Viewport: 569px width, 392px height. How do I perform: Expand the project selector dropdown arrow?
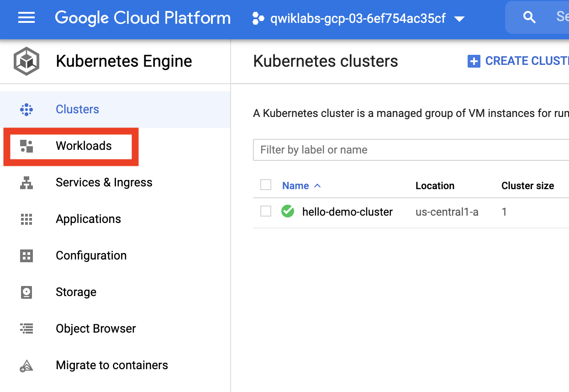pos(459,19)
